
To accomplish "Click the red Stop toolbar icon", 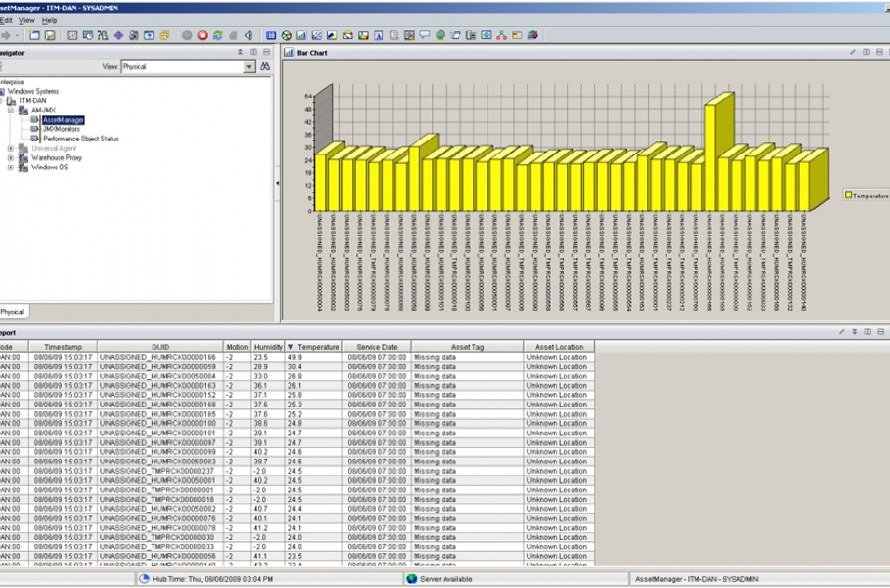I will 203,35.
